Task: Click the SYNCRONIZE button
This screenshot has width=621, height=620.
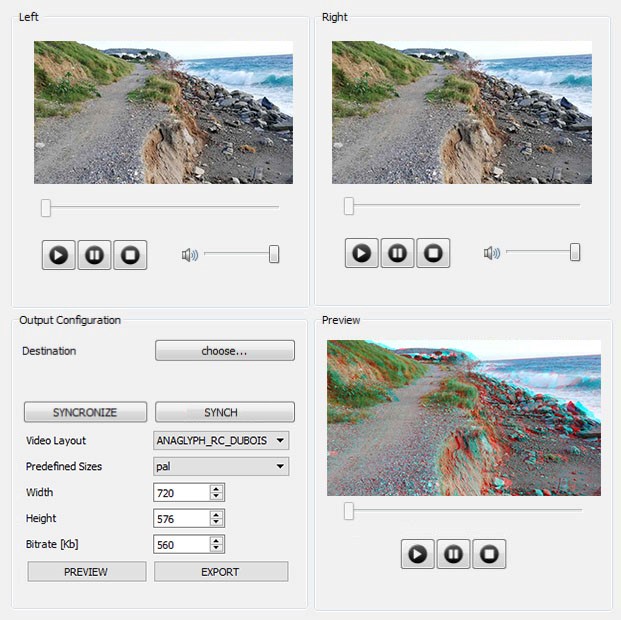Action: point(85,412)
